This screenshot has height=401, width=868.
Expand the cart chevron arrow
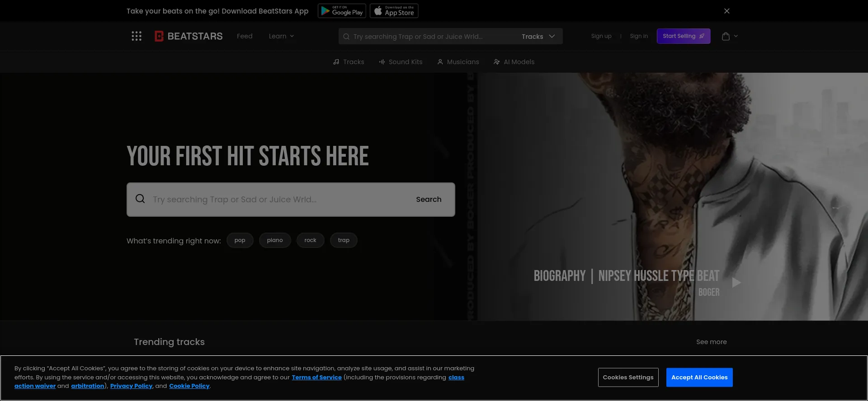[x=736, y=36]
